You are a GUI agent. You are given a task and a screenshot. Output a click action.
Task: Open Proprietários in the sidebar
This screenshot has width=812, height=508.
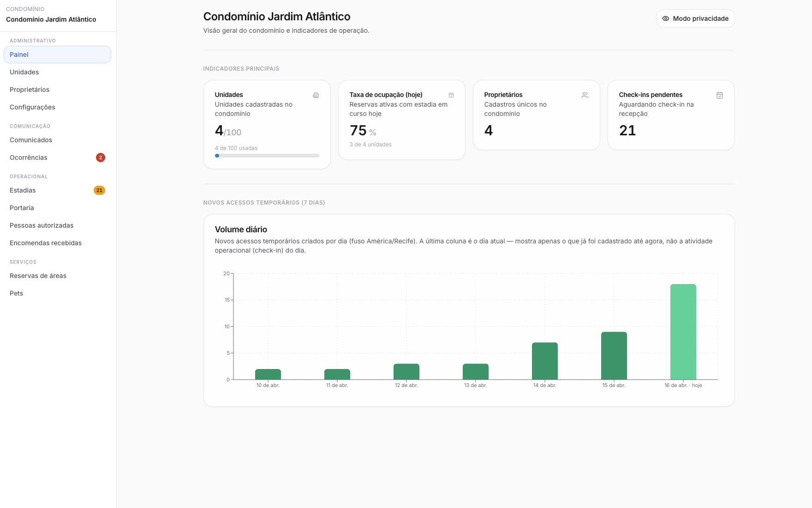(30, 90)
